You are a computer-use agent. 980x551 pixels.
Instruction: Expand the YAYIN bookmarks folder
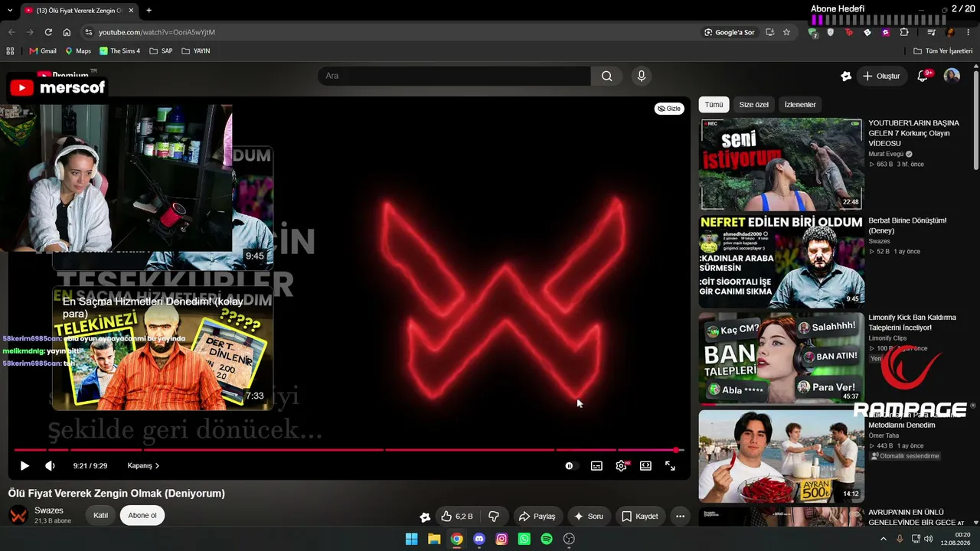pyautogui.click(x=195, y=51)
